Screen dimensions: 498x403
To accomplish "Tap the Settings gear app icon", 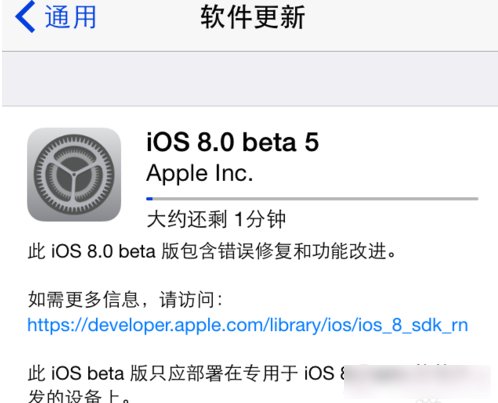I will pos(74,174).
